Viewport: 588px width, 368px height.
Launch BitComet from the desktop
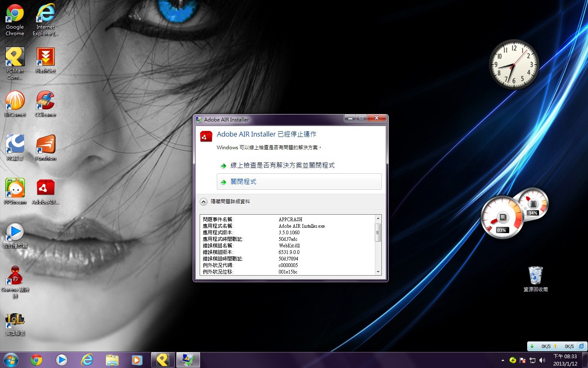point(15,101)
